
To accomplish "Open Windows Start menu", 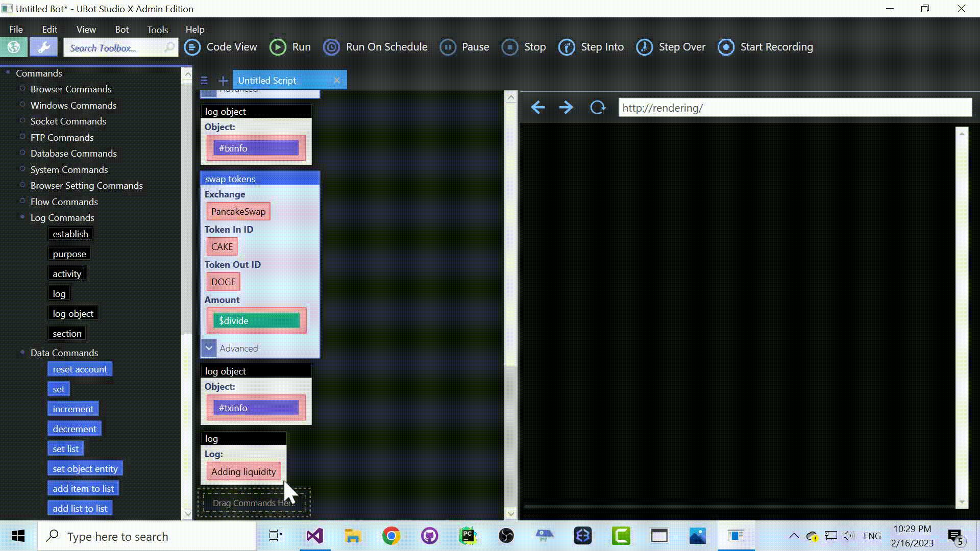I will tap(18, 536).
